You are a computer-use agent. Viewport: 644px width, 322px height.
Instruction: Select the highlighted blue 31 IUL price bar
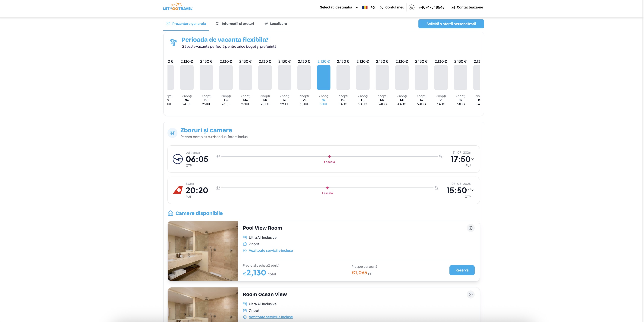coord(324,77)
